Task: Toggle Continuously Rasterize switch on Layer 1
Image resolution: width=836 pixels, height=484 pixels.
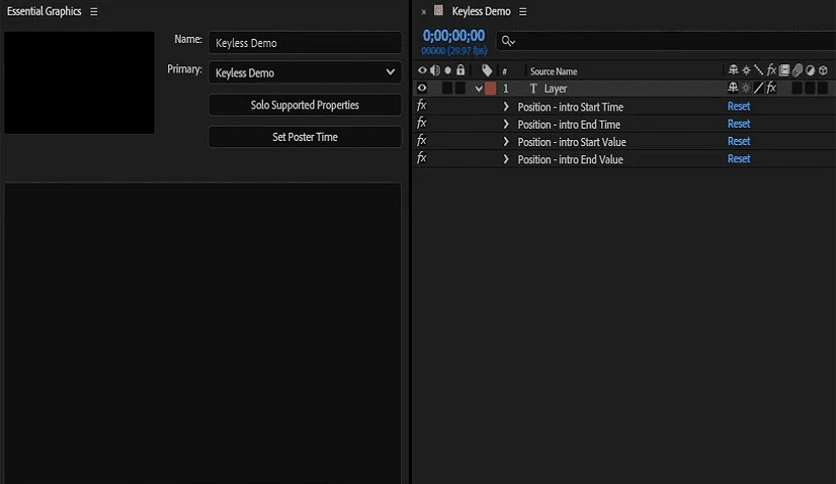Action: pyautogui.click(x=746, y=88)
